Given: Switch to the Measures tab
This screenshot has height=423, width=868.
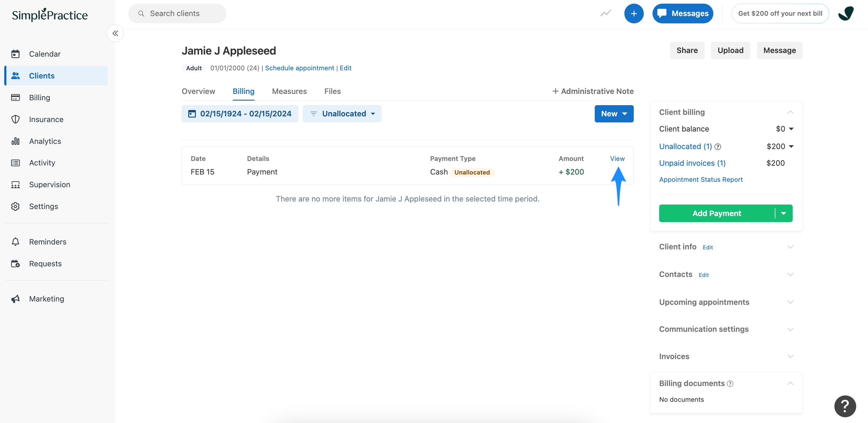Looking at the screenshot, I should click(289, 91).
